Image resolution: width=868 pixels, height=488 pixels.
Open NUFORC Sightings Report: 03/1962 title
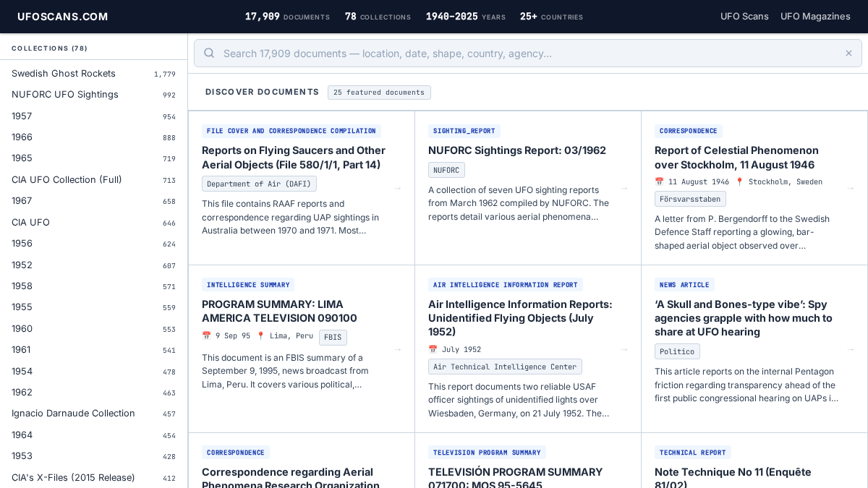pyautogui.click(x=517, y=150)
